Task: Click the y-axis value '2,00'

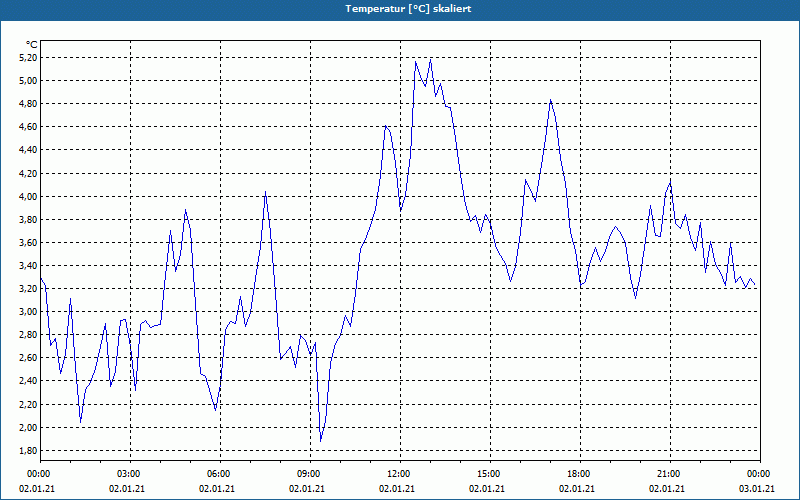Action: tap(29, 428)
